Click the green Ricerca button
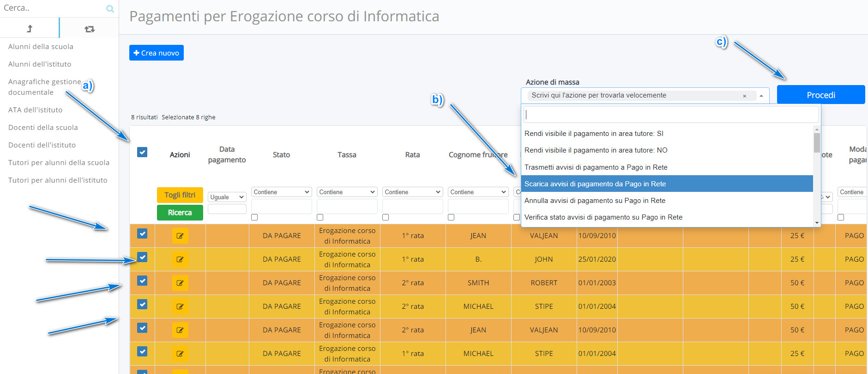Viewport: 868px width, 374px height. 180,213
